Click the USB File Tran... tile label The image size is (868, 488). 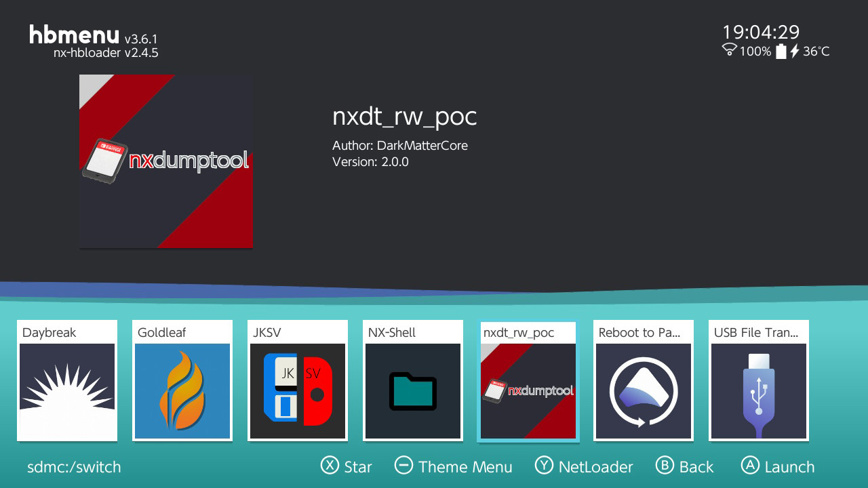coord(756,333)
